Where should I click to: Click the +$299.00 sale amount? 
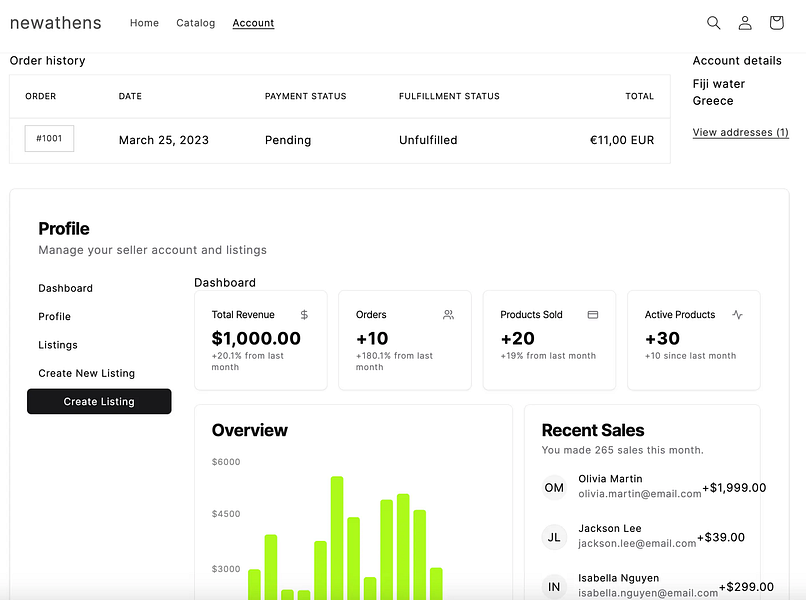click(x=746, y=587)
